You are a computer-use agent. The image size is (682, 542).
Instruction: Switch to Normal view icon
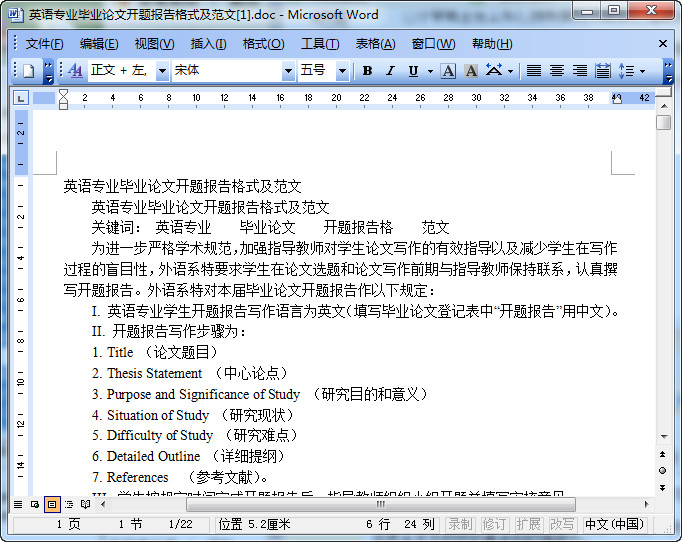pyautogui.click(x=18, y=505)
